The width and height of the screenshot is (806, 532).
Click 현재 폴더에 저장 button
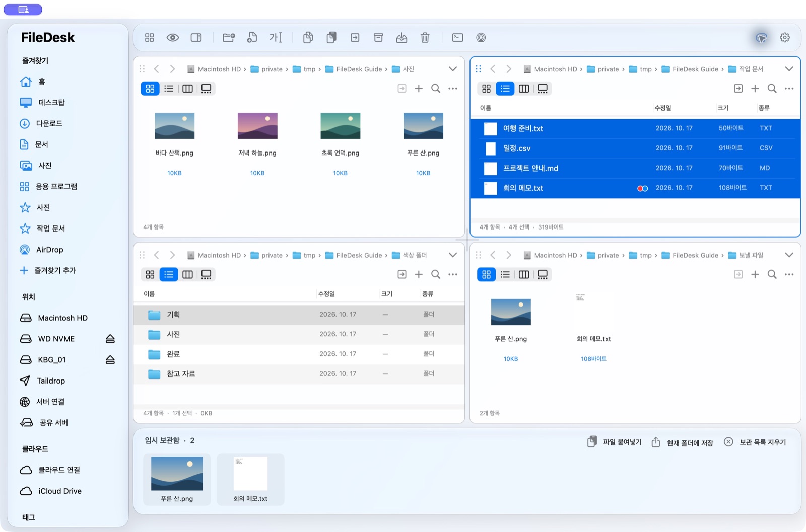[x=683, y=443]
